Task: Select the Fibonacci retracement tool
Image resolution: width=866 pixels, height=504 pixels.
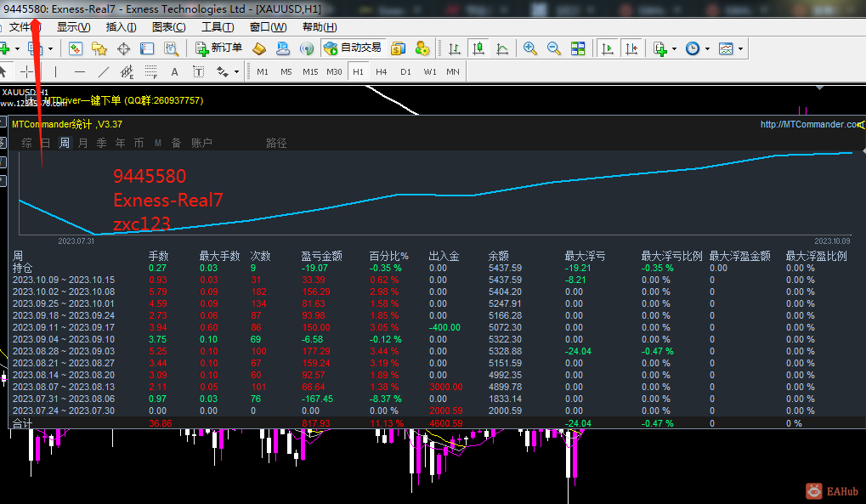Action: pyautogui.click(x=150, y=72)
